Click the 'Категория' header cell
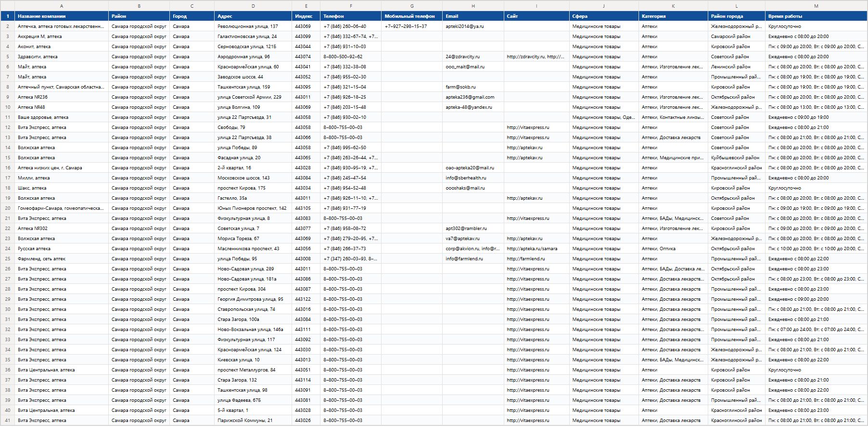The image size is (868, 434). click(x=673, y=16)
